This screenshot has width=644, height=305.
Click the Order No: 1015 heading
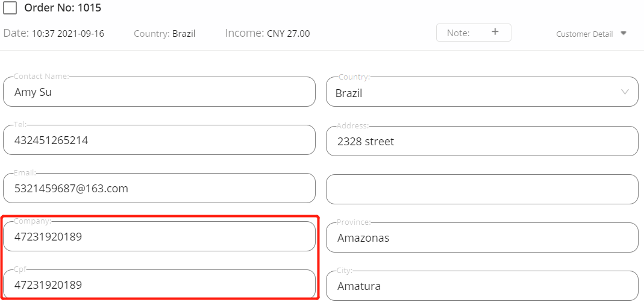tap(63, 7)
